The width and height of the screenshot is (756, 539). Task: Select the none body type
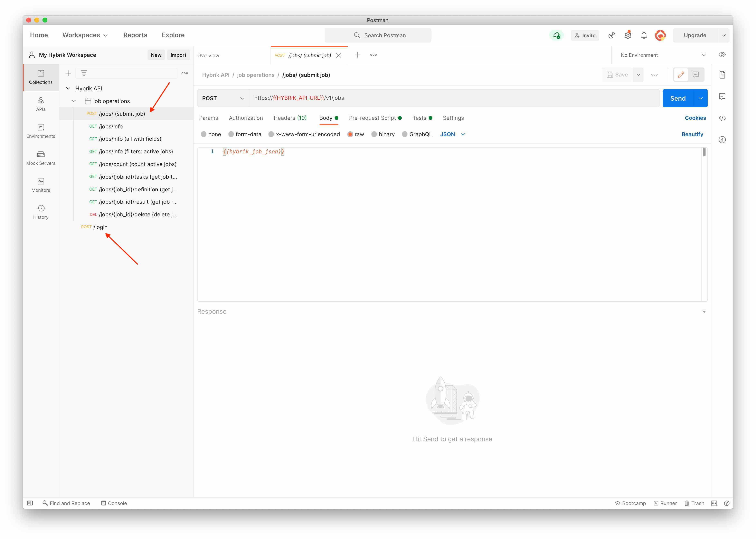(x=204, y=134)
